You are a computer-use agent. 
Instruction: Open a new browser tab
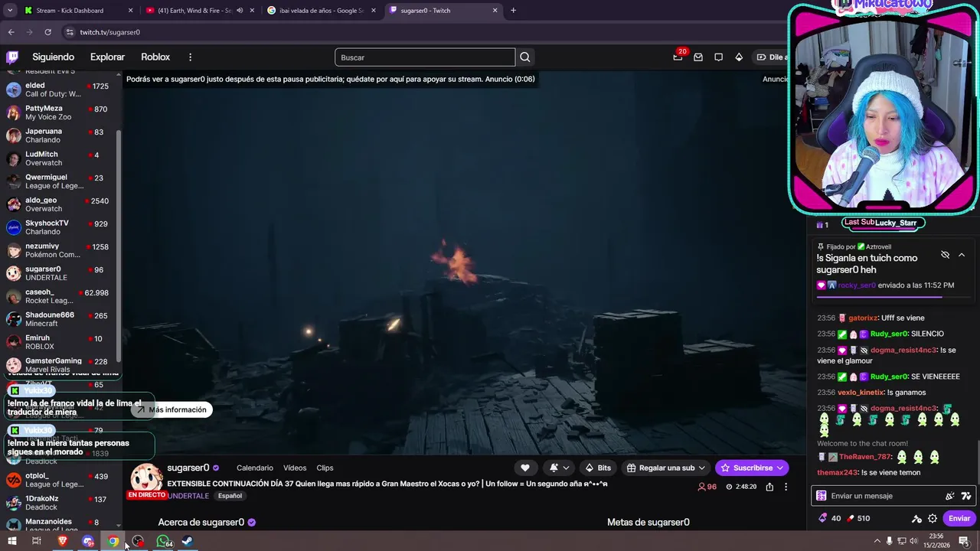pyautogui.click(x=513, y=11)
